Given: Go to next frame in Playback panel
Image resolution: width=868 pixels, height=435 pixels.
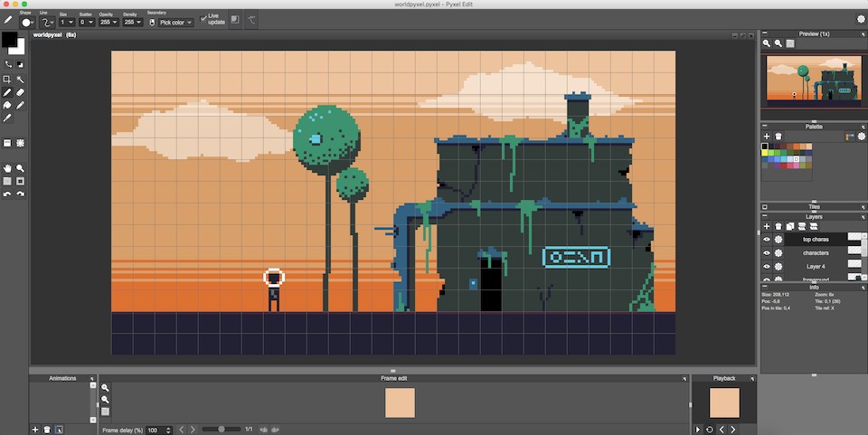Looking at the screenshot, I should 733,430.
